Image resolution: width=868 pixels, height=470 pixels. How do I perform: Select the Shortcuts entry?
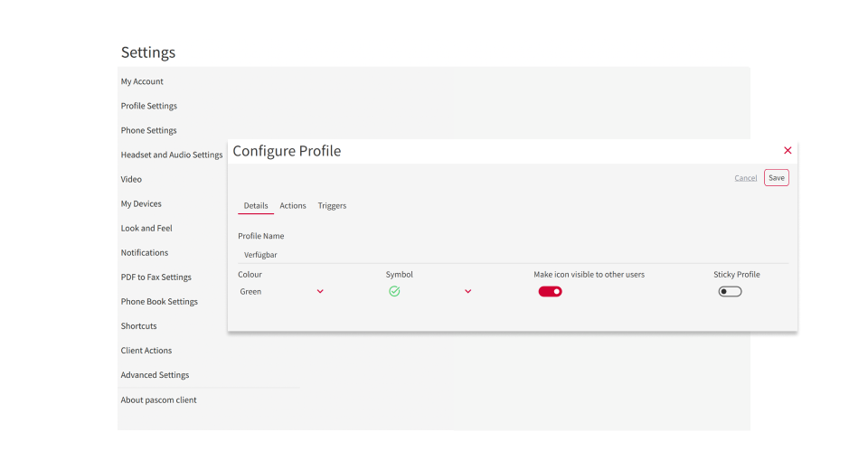point(139,326)
